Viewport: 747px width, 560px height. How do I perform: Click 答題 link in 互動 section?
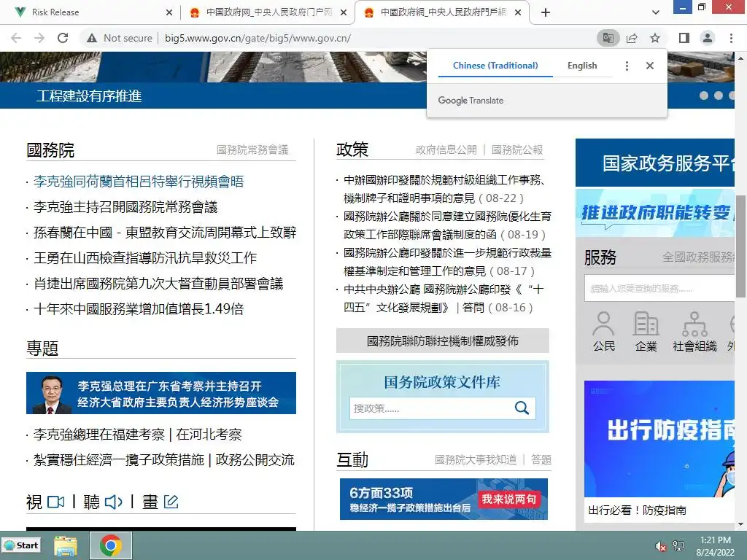tap(541, 459)
